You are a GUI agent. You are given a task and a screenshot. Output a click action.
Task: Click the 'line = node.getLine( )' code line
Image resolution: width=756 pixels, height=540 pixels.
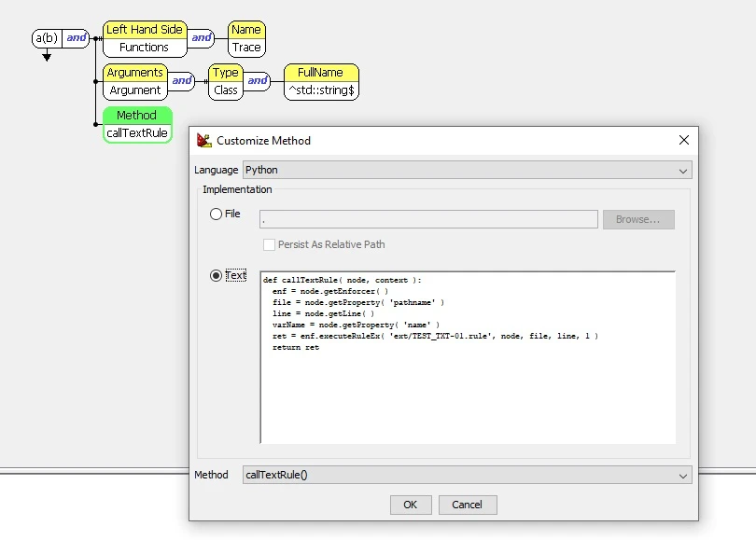tap(323, 313)
